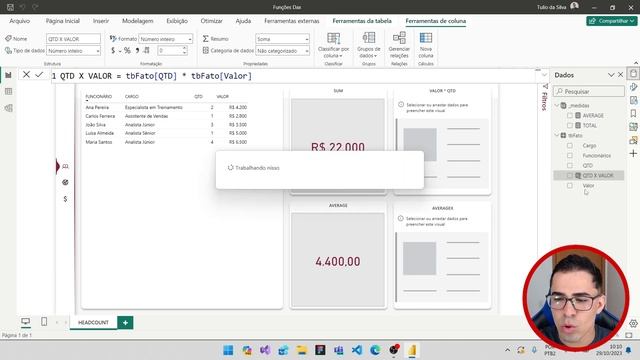Open Classificar por coluna

333,45
